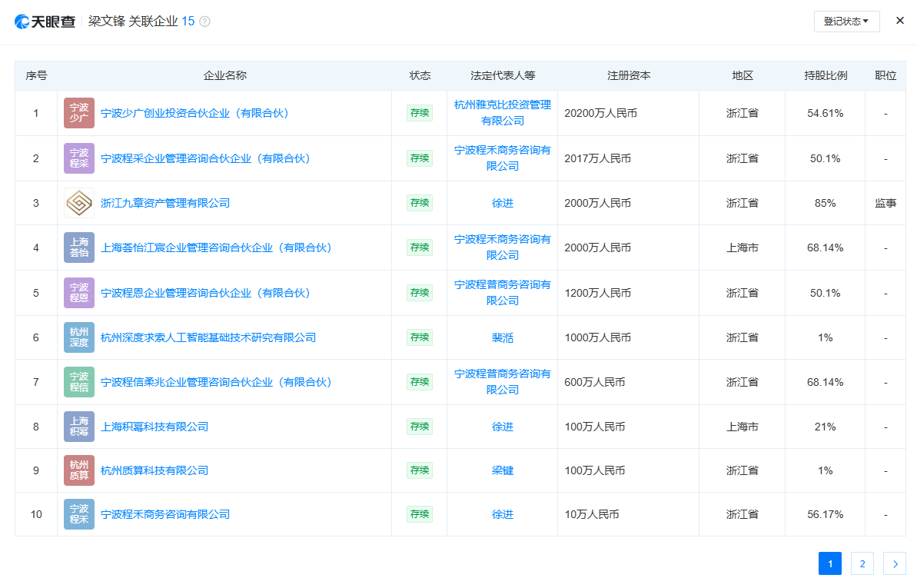Image resolution: width=917 pixels, height=588 pixels.
Task: Open 上海荟怡江宸企业管理咨询合伙企业 link
Action: pyautogui.click(x=218, y=247)
